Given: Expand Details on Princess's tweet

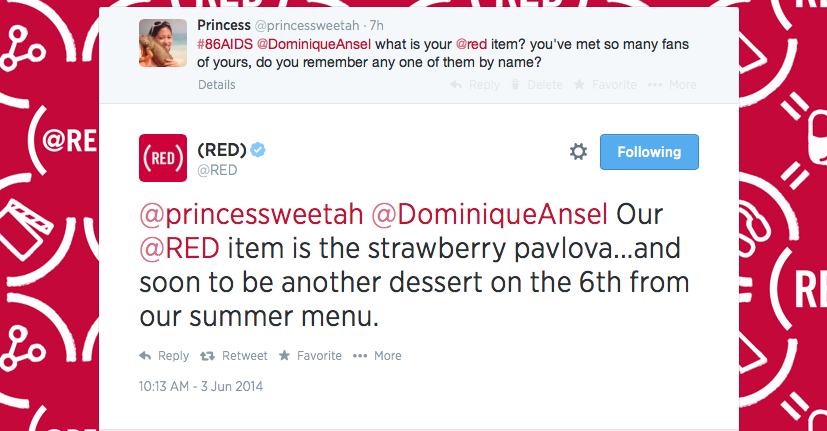Looking at the screenshot, I should (217, 85).
